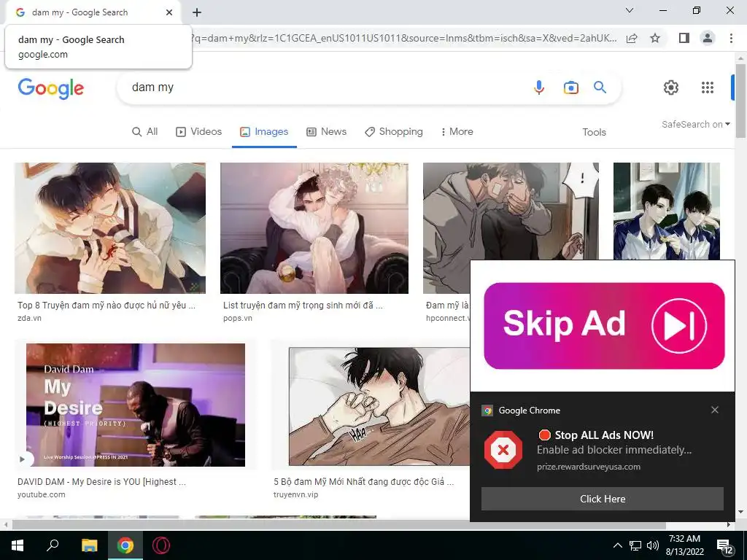Dismiss the Google Chrome notification popup
747x560 pixels.
click(715, 410)
